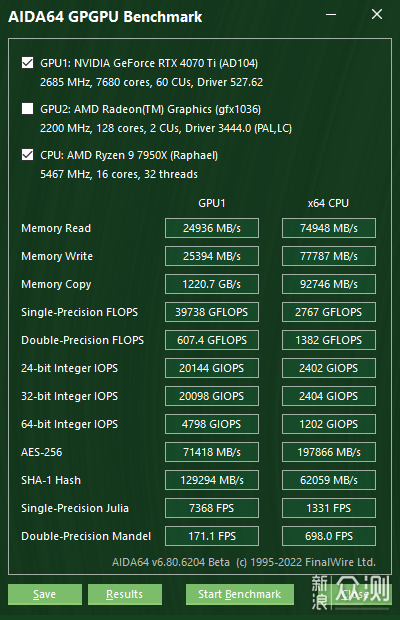The image size is (400, 620).
Task: Click the GPU1 24-bit Integer IOPS result
Action: tap(212, 368)
